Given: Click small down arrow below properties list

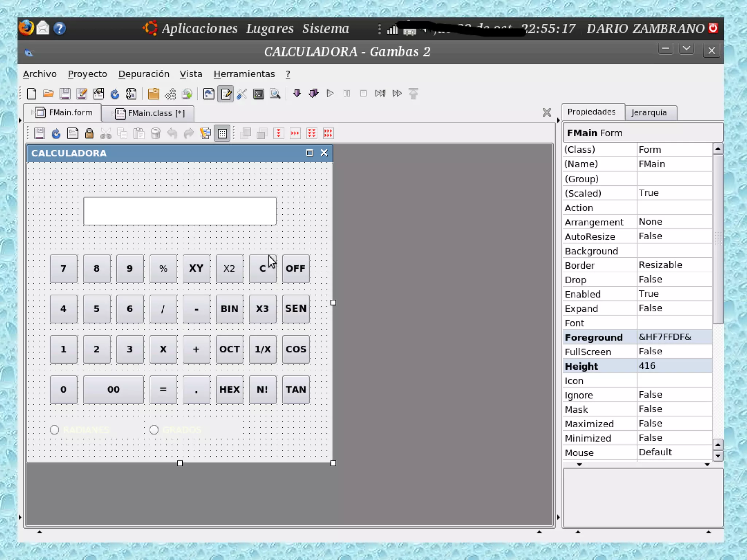Looking at the screenshot, I should coord(579,464).
